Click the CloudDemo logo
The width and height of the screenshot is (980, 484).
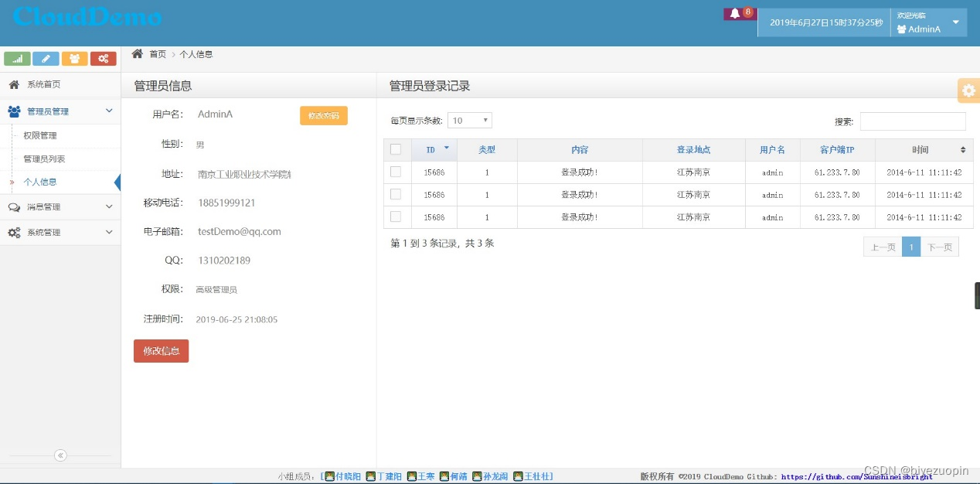point(87,16)
